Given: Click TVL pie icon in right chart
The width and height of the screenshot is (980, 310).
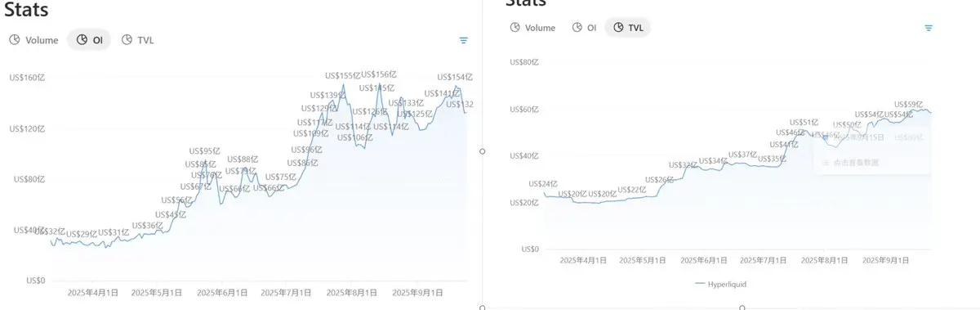Looking at the screenshot, I should (618, 28).
